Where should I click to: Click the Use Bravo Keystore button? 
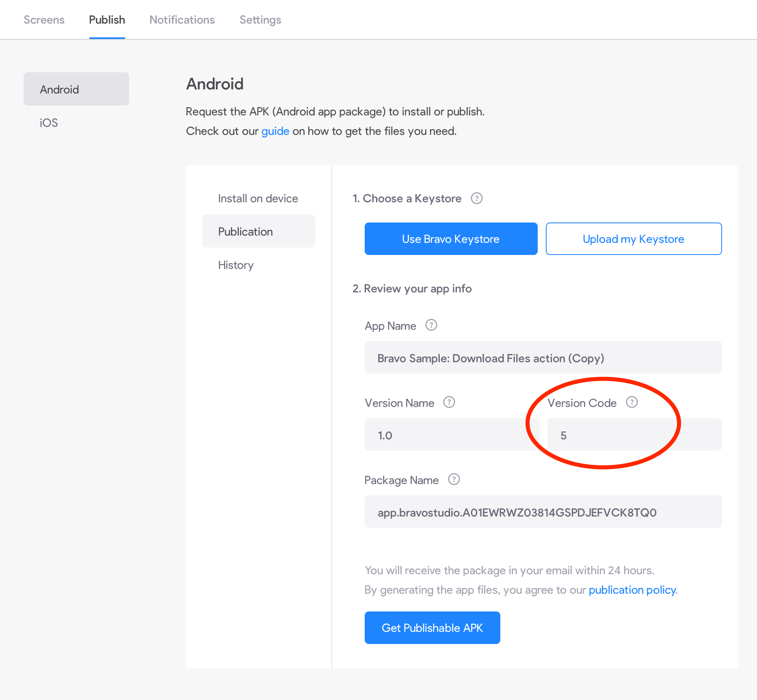(x=451, y=239)
